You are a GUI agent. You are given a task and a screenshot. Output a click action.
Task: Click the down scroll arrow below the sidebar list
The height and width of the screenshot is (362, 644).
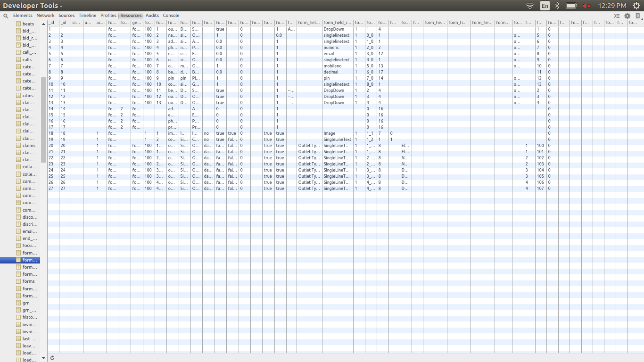click(43, 358)
